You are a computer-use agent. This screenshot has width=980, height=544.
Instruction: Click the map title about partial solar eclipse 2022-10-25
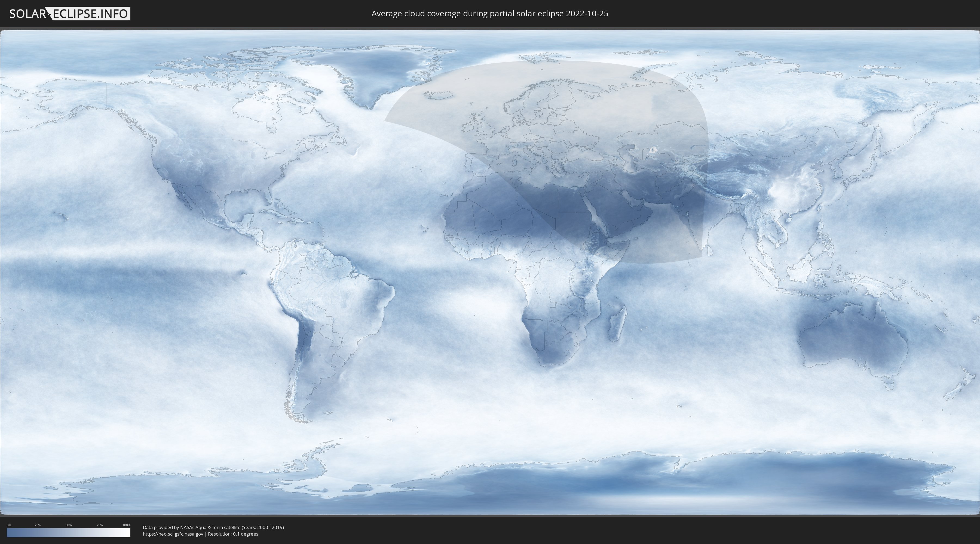(490, 14)
